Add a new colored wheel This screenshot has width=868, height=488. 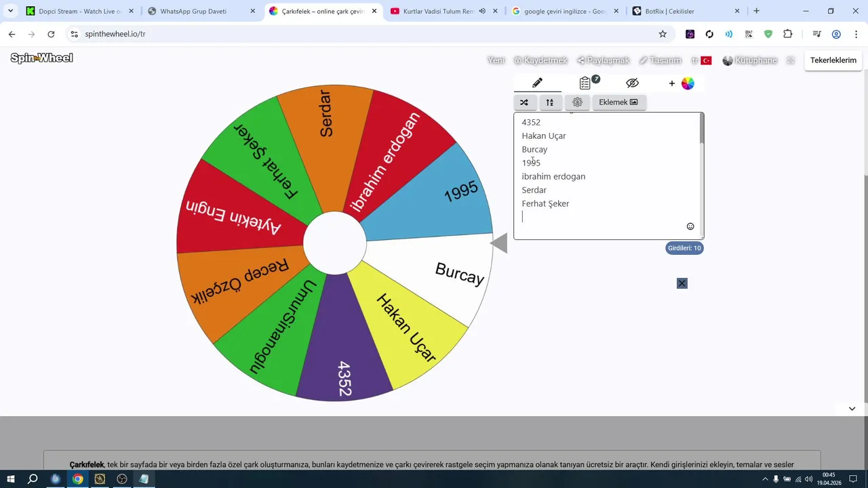click(x=682, y=83)
